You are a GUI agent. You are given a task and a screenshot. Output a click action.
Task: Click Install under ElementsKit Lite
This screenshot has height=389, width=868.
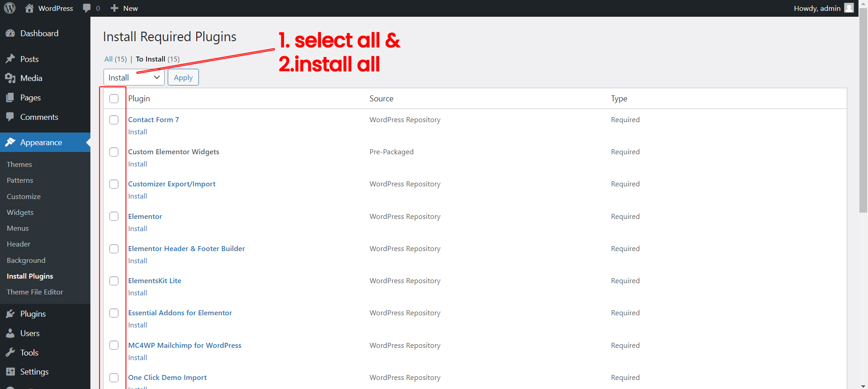pos(137,293)
